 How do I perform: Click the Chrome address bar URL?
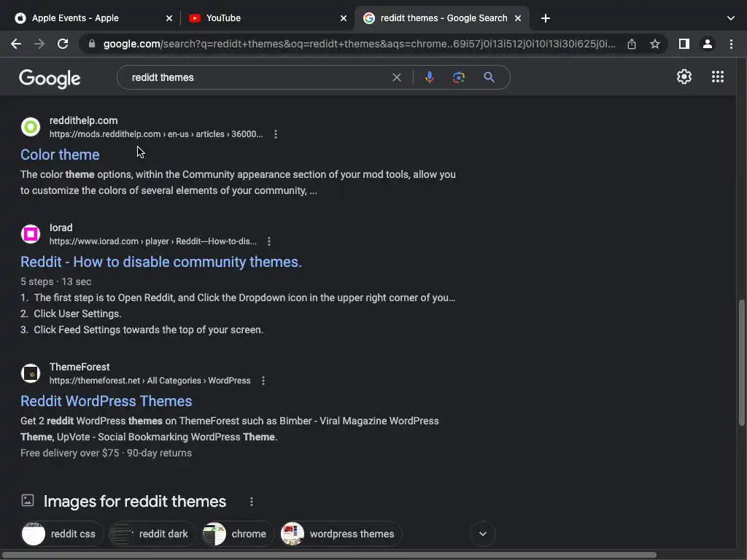tap(359, 44)
